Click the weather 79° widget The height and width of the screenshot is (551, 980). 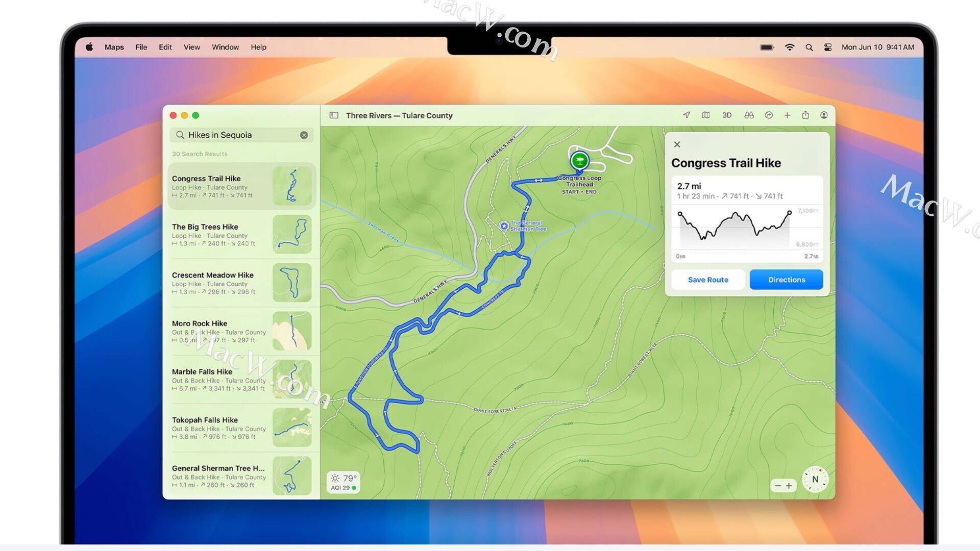344,478
